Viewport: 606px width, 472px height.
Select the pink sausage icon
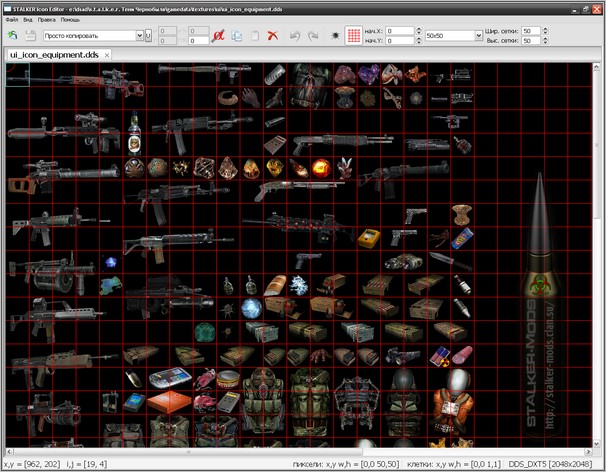[462, 356]
